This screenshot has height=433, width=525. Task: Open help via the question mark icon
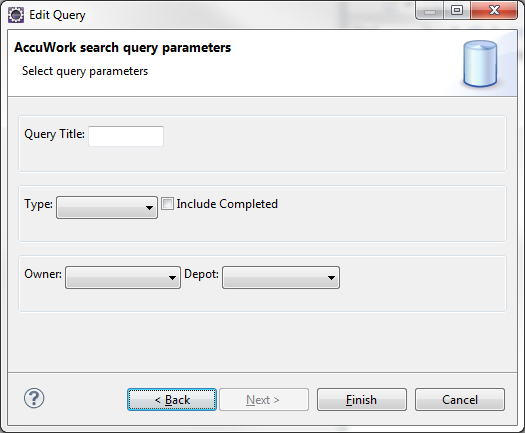tap(34, 398)
